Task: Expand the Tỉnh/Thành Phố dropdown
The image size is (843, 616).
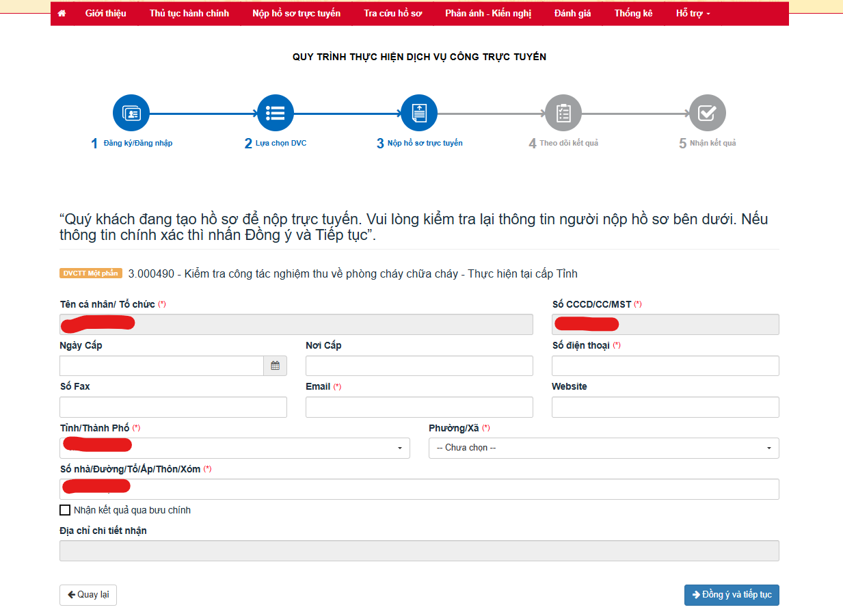Action: click(235, 448)
